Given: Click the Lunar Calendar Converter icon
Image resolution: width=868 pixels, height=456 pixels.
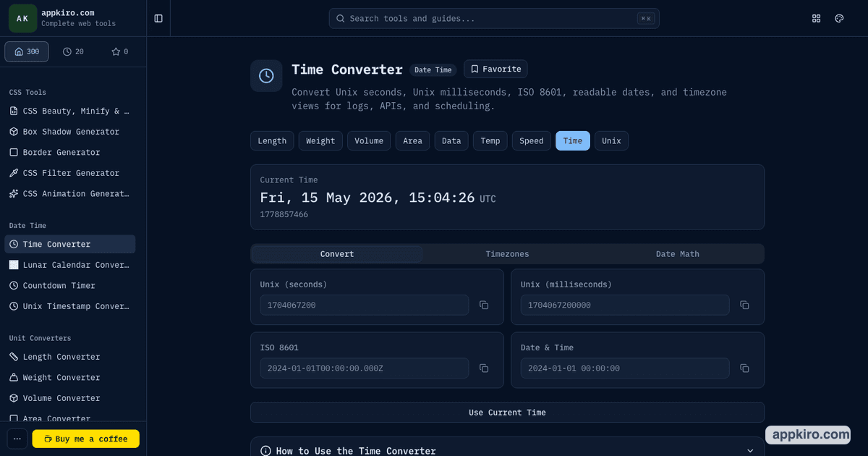Looking at the screenshot, I should click(14, 265).
